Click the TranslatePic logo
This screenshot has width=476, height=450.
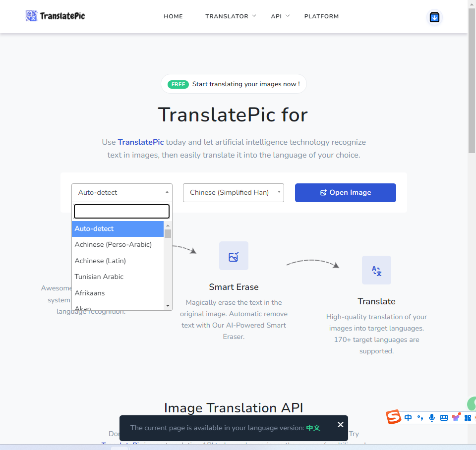point(55,16)
